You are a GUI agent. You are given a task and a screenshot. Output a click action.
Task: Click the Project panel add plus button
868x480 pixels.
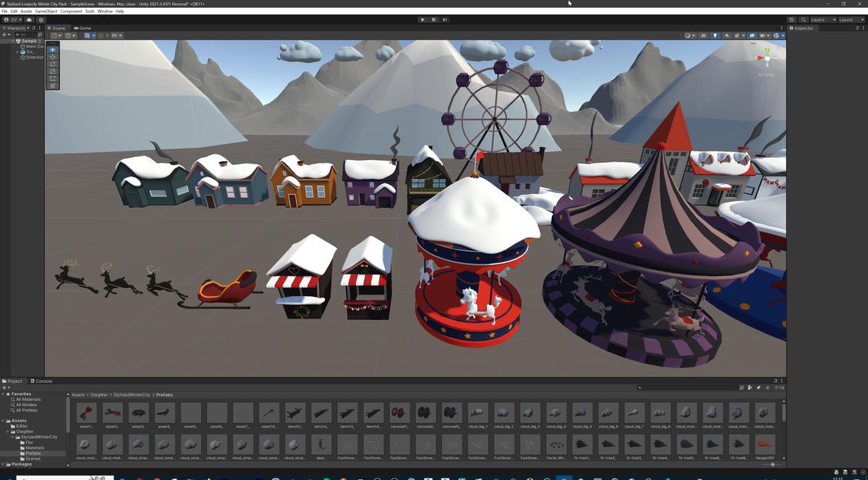[5, 387]
